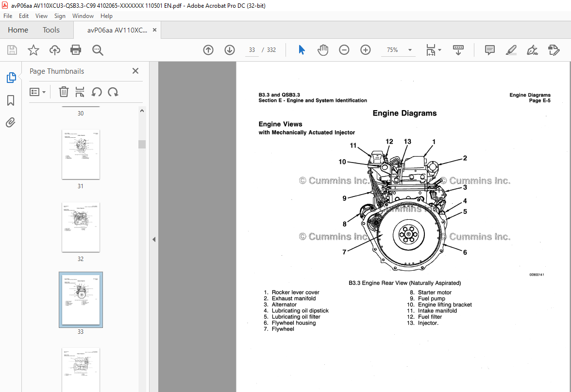
Task: Open Page Thumbnails sidebar icon
Action: click(11, 78)
